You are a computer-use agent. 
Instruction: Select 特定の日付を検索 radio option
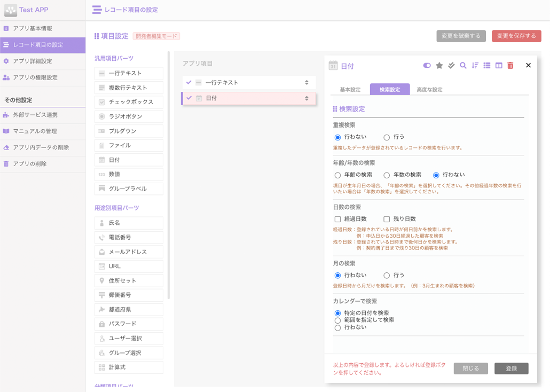point(338,313)
